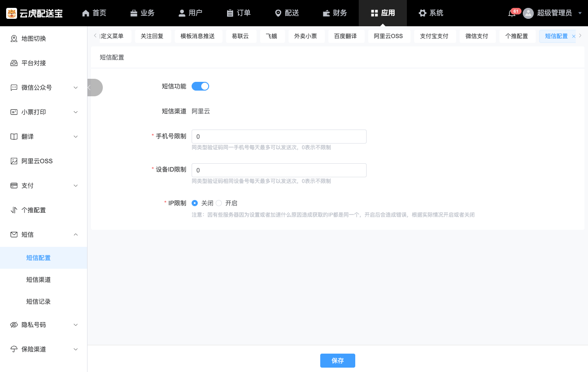Open the 应用 top menu
The width and height of the screenshot is (588, 372).
pyautogui.click(x=383, y=13)
